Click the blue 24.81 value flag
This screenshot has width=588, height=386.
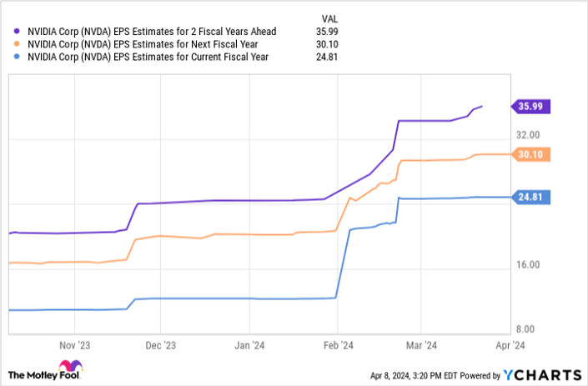pyautogui.click(x=530, y=198)
